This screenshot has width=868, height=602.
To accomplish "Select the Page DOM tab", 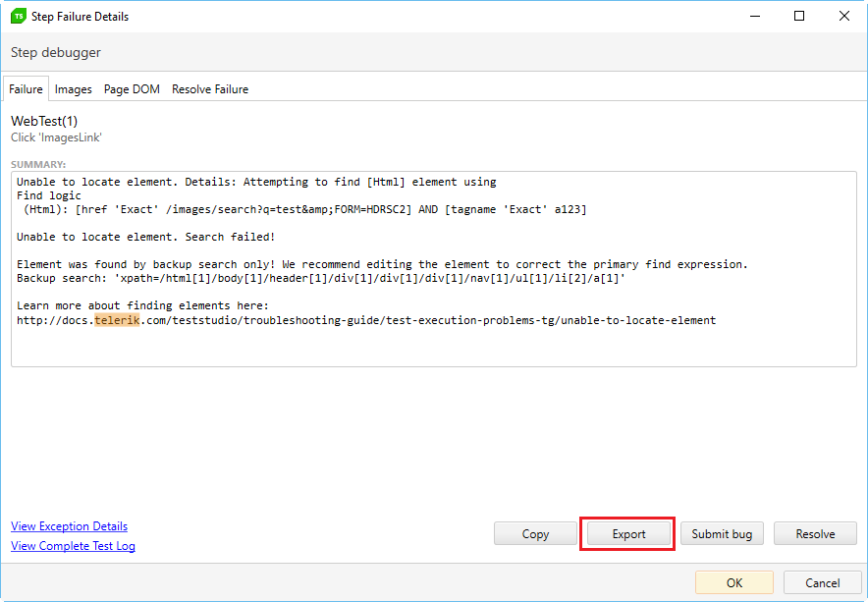I will 132,89.
